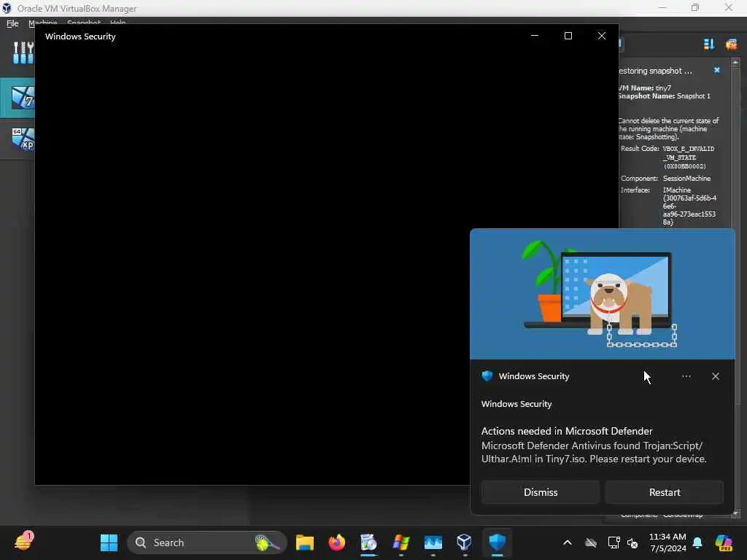Image resolution: width=747 pixels, height=560 pixels.
Task: Click the muted volume tray icon
Action: (x=632, y=542)
